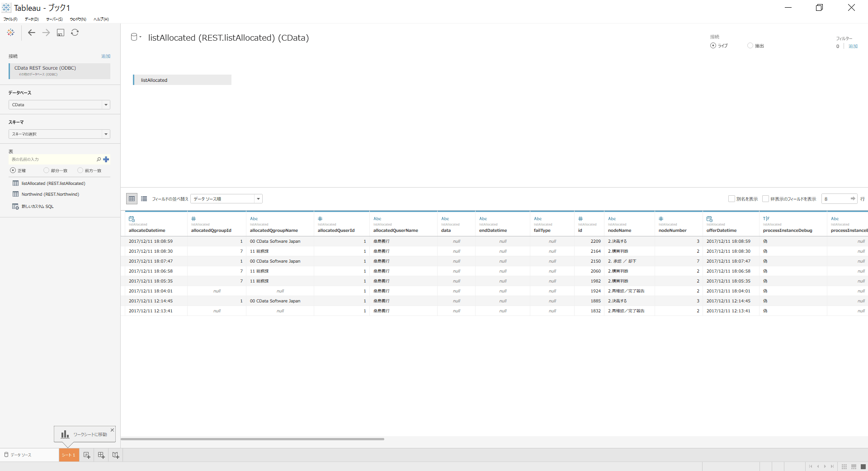Screen dimensions: 868x471
Task: Show the filmstrip view
Action: coord(854,466)
